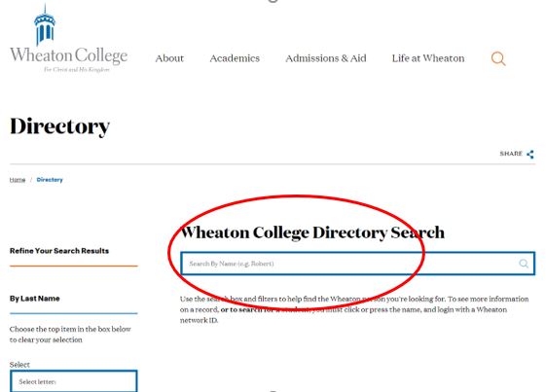Focus the Search By Name field
The width and height of the screenshot is (546, 392).
click(x=357, y=264)
